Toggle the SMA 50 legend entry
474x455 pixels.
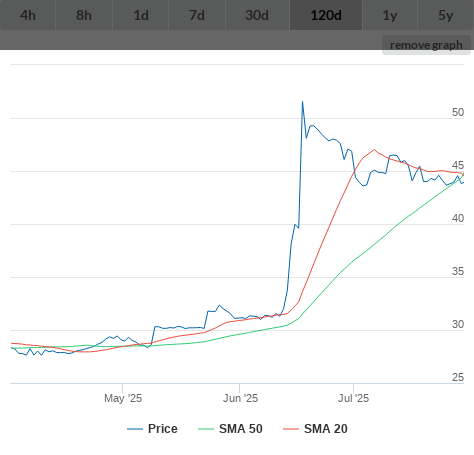[241, 429]
